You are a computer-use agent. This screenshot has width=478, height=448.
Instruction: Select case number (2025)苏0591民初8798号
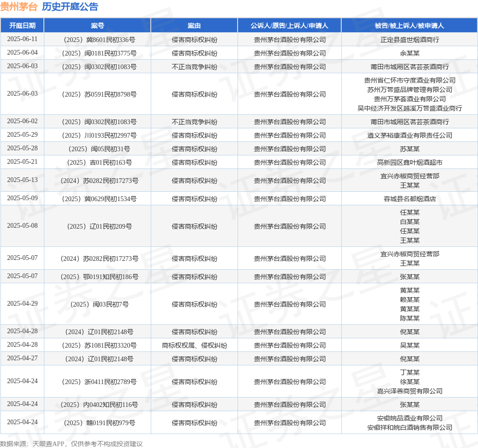(99, 94)
